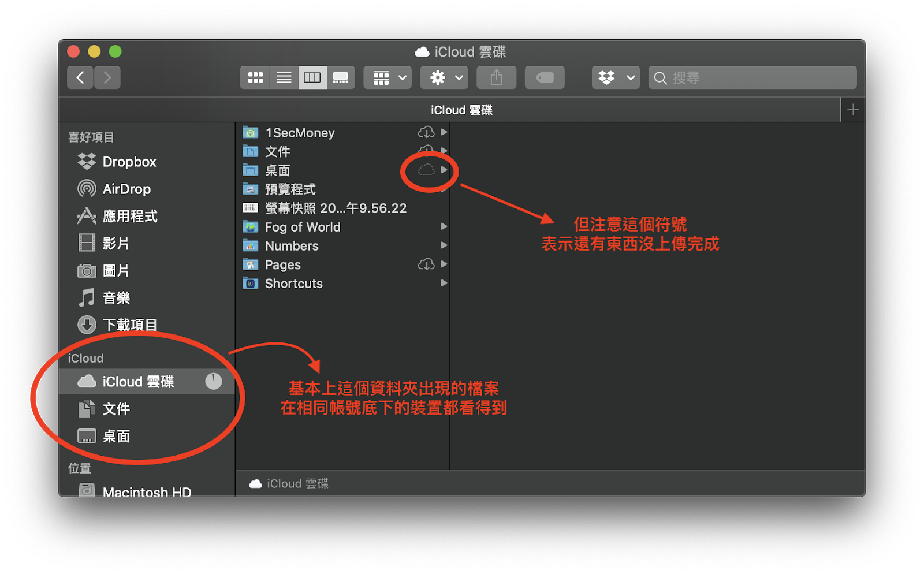Zoom the Finder window with green button
This screenshot has height=574, width=924.
115,51
